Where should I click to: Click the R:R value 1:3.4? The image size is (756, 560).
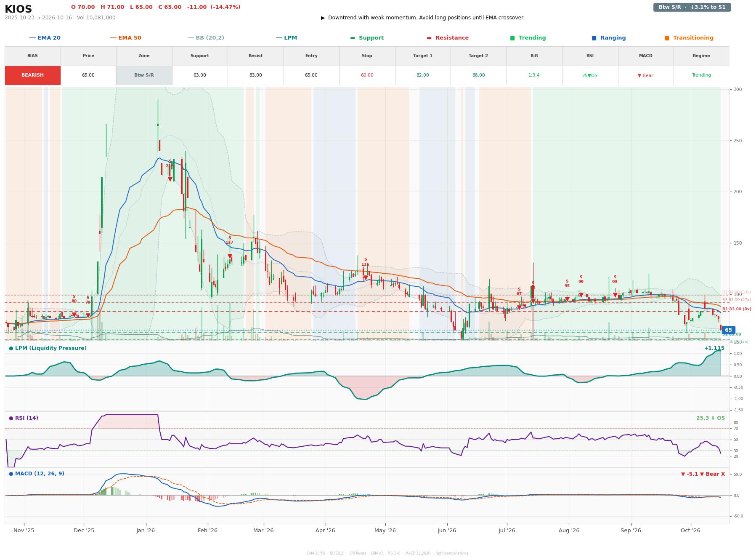coord(534,75)
